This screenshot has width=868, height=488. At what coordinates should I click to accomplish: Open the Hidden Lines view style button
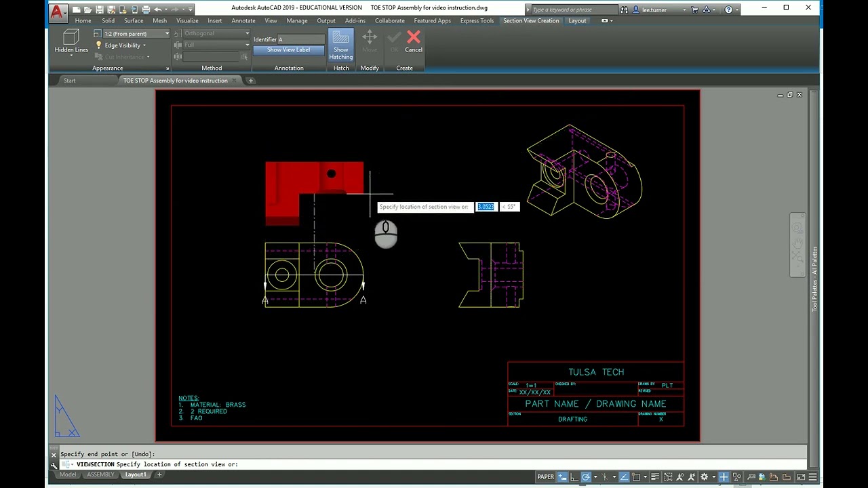coord(71,42)
